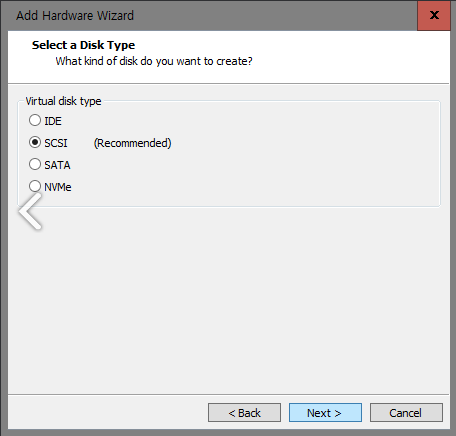Go to the previous step with Back
The image size is (456, 436).
pyautogui.click(x=244, y=413)
